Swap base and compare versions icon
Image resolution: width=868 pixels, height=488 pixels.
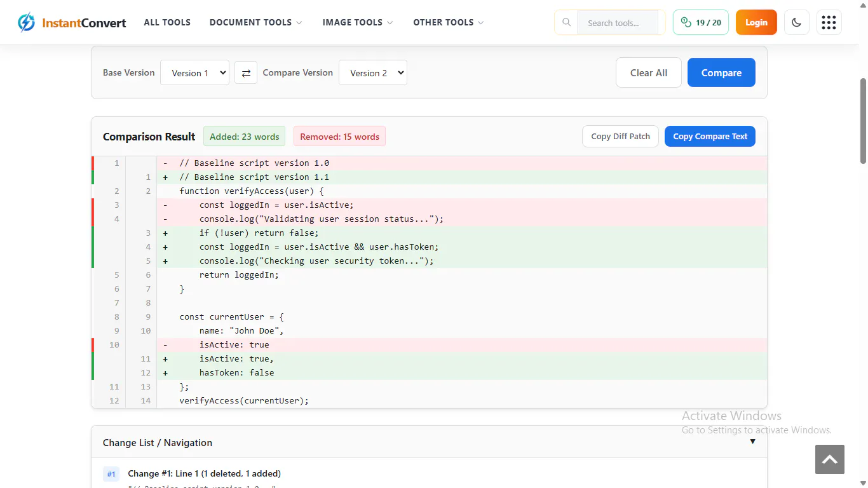pos(246,72)
